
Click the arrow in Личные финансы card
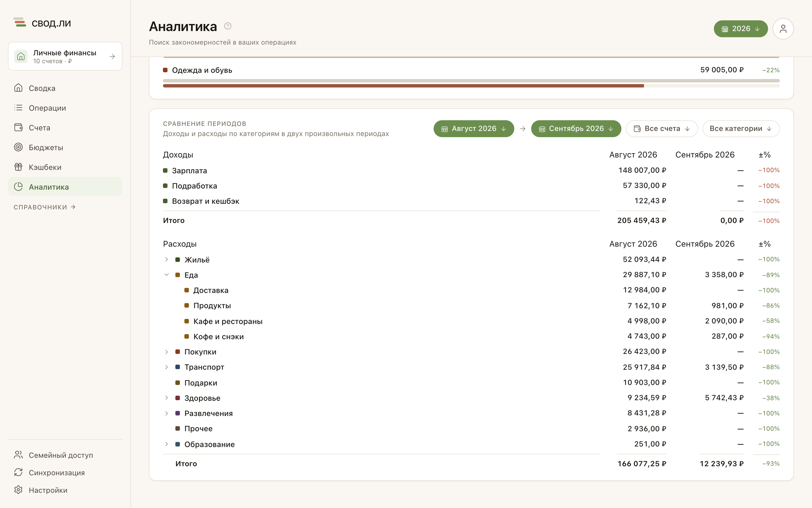pyautogui.click(x=112, y=56)
